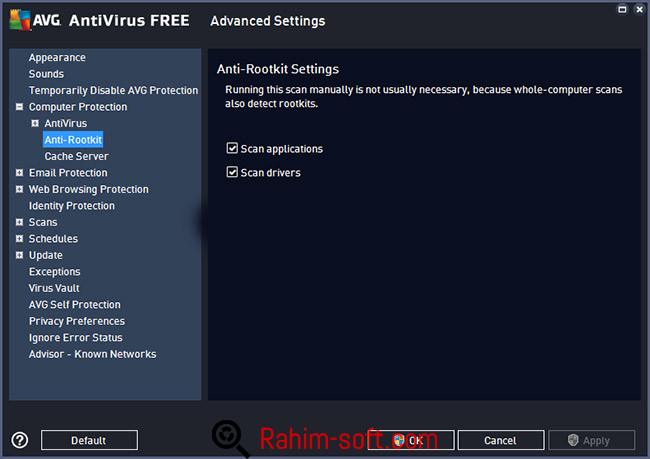Expand the Schedules node
The width and height of the screenshot is (650, 459).
tap(19, 238)
